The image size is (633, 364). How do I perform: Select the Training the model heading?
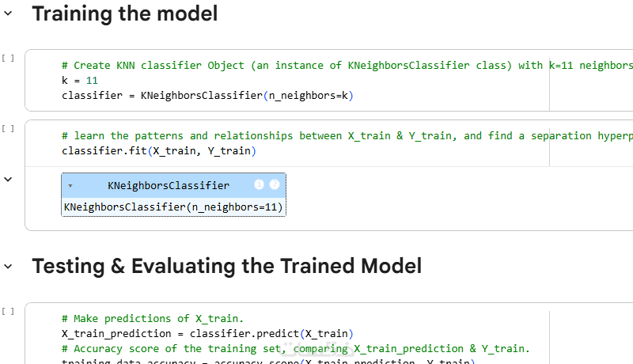pyautogui.click(x=124, y=13)
